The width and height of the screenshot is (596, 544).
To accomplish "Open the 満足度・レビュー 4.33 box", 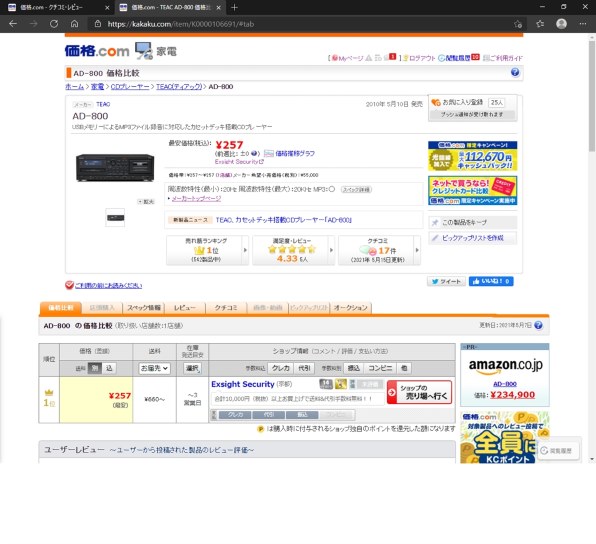I will click(x=293, y=250).
